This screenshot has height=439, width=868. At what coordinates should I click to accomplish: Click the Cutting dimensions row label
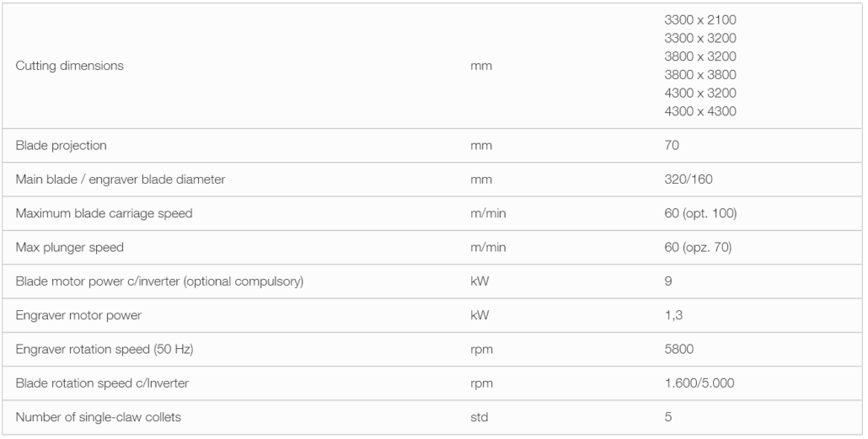tap(69, 66)
